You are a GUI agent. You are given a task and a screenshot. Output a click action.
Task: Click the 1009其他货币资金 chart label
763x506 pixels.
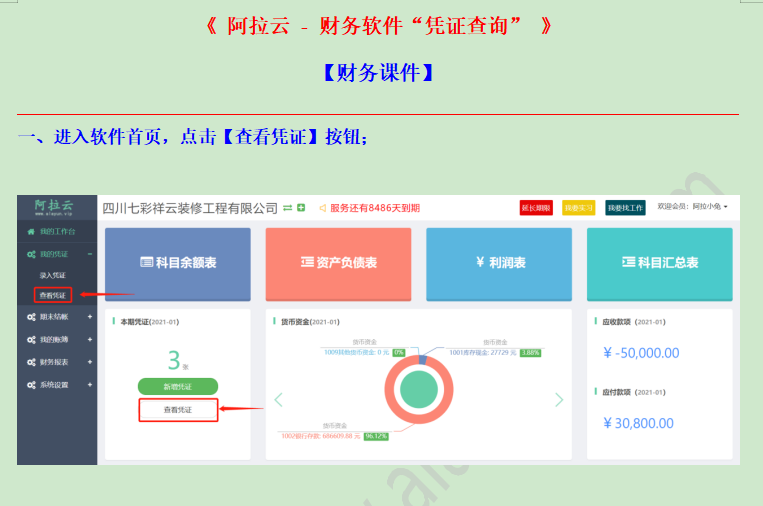tap(356, 352)
